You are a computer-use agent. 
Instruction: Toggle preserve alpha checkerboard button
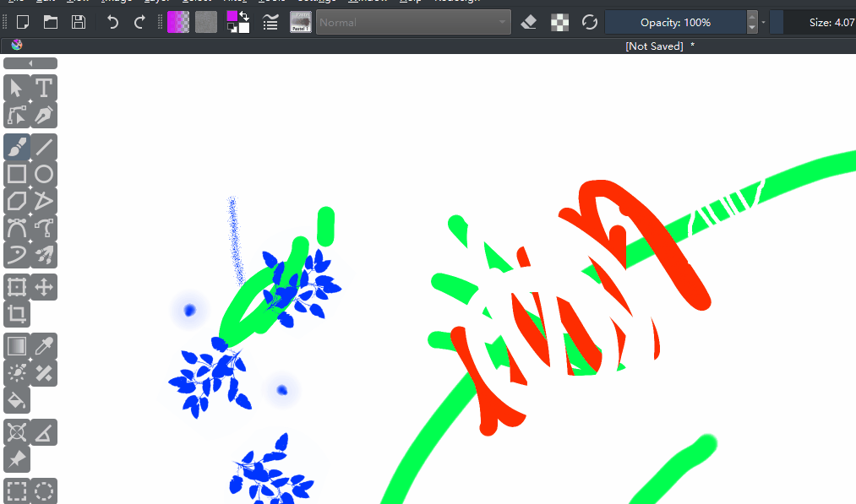point(559,22)
